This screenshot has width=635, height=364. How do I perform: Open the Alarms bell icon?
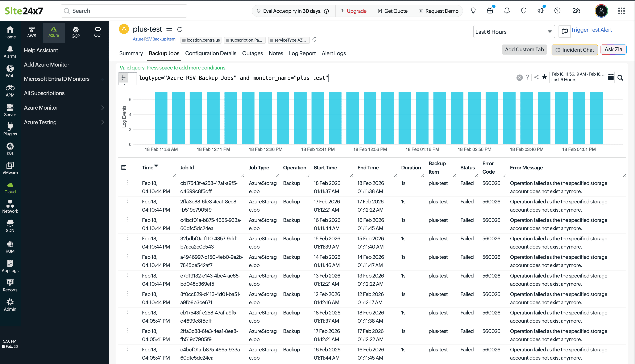tap(10, 52)
